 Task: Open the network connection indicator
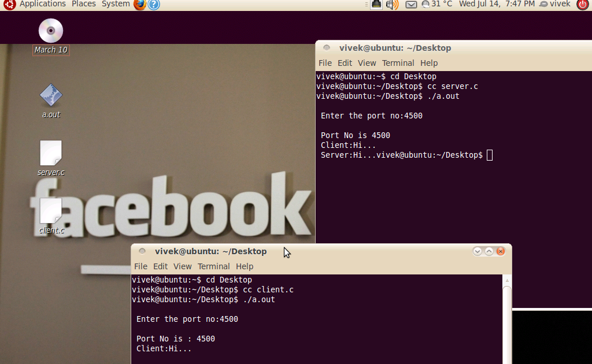(376, 5)
